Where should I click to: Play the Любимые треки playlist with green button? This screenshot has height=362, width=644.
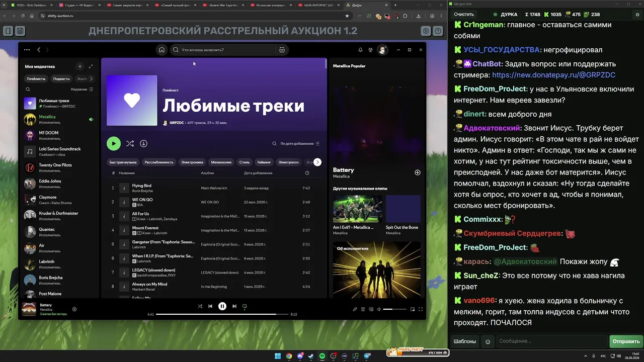pos(114,143)
